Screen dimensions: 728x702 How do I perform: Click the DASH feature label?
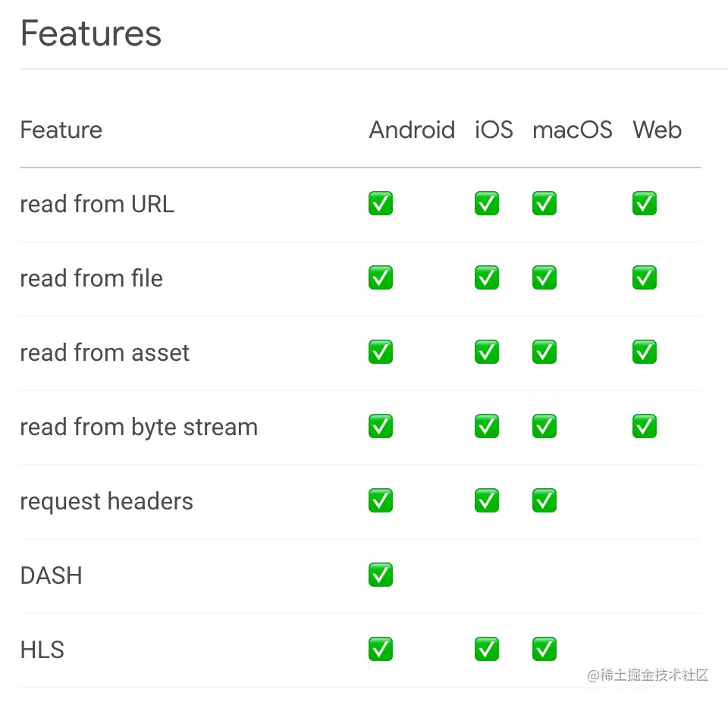[x=52, y=575]
